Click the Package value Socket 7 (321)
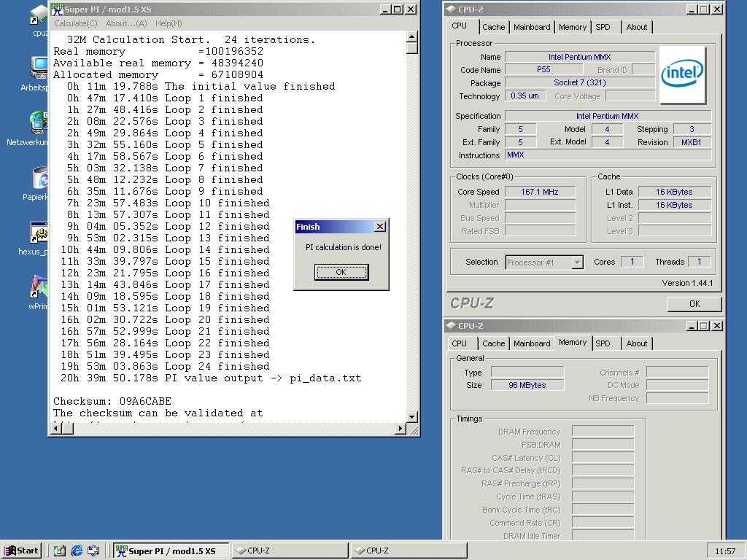 pyautogui.click(x=580, y=83)
